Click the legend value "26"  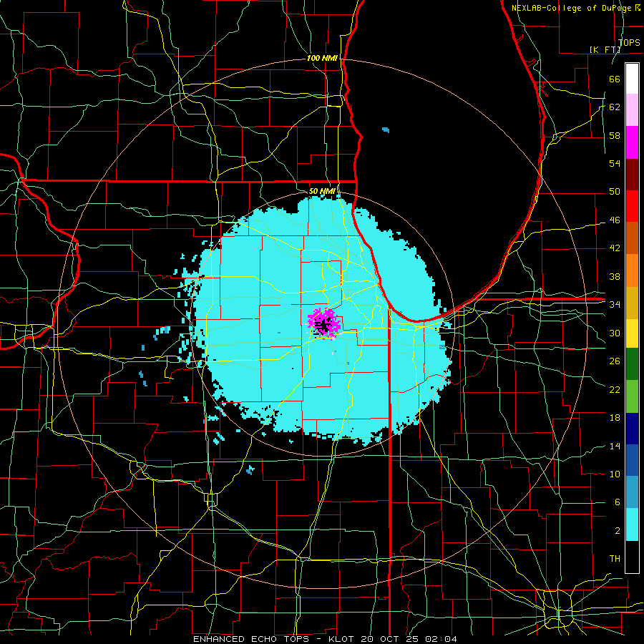[x=615, y=361]
